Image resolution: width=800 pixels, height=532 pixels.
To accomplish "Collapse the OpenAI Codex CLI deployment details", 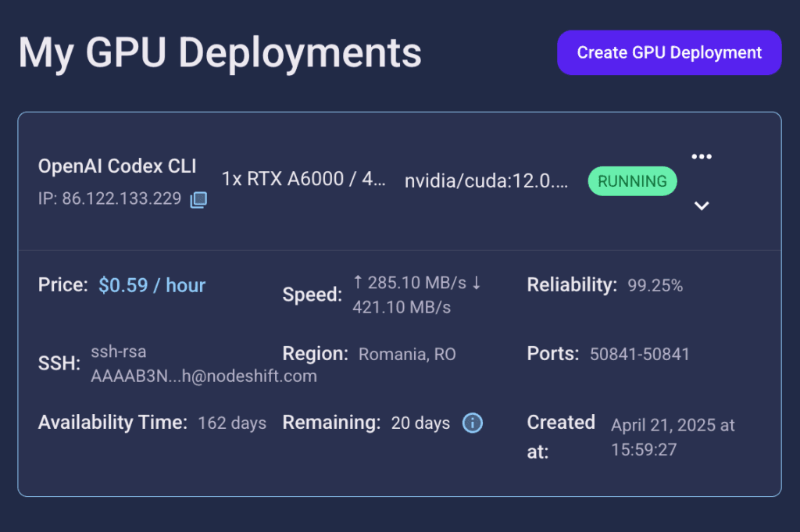I will point(702,205).
